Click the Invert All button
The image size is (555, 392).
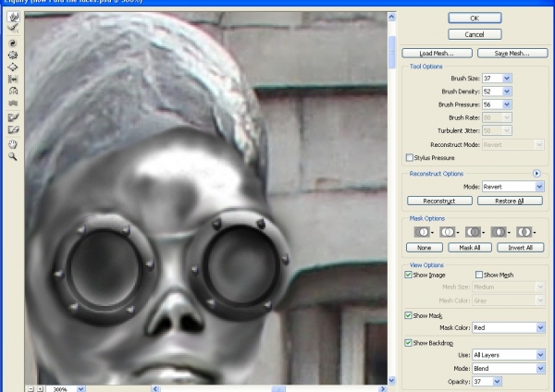[x=520, y=248]
